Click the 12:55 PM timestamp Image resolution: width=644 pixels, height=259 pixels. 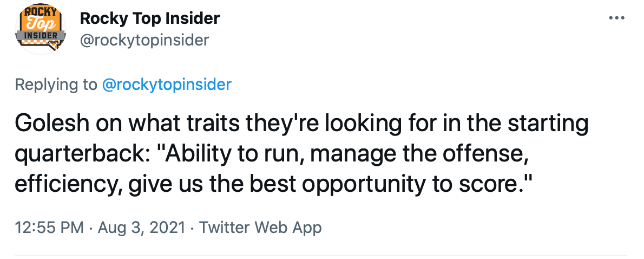[49, 227]
